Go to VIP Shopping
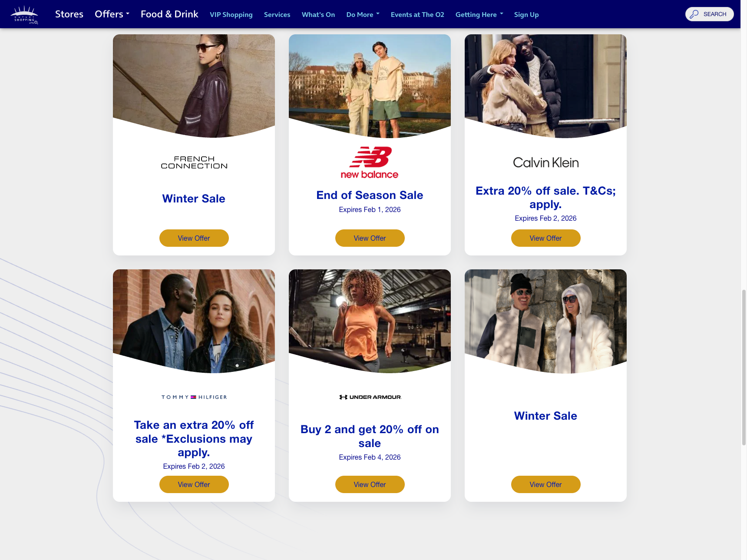The image size is (747, 560). pos(231,14)
